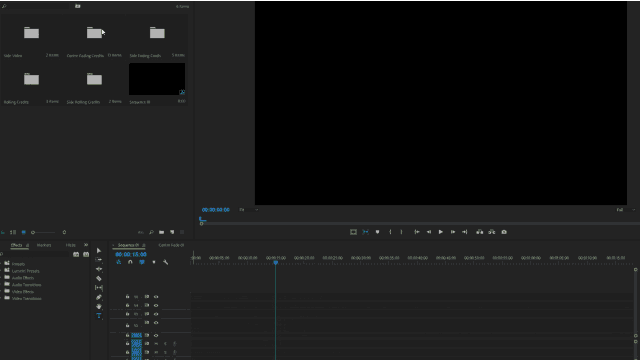Viewport: 640px width, 360px height.
Task: Click Mark In bracket in Program monitor
Action: (390, 232)
